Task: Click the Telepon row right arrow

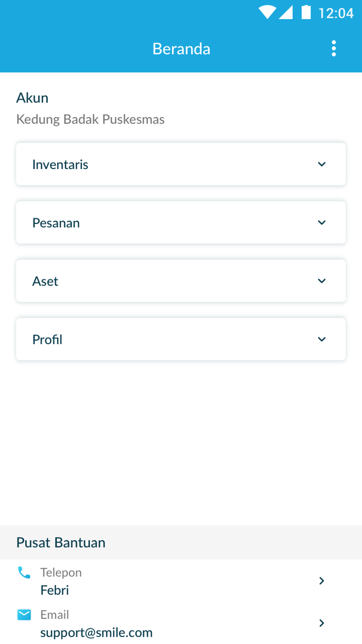Action: point(322,581)
